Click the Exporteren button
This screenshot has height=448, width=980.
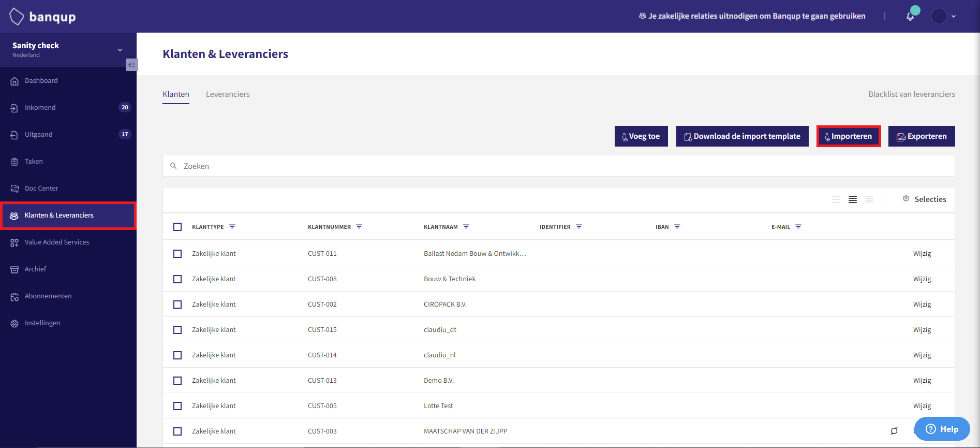[922, 136]
